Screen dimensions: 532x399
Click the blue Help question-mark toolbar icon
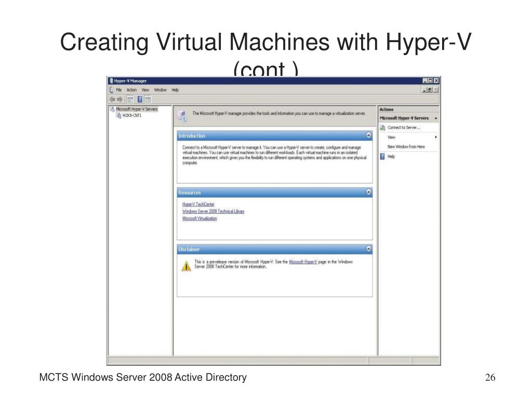[x=139, y=99]
